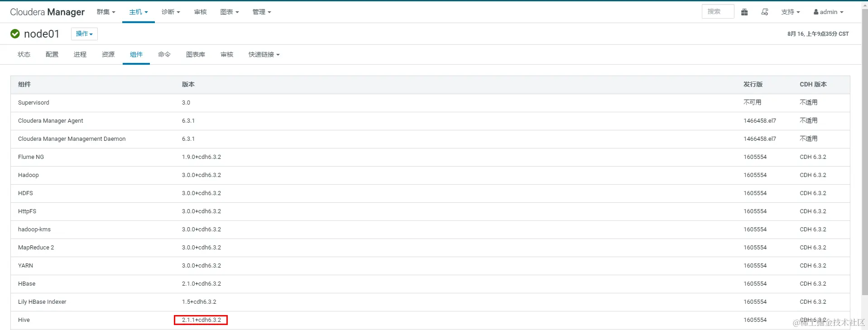Click the Hive component name
The image size is (868, 330).
[x=24, y=320]
